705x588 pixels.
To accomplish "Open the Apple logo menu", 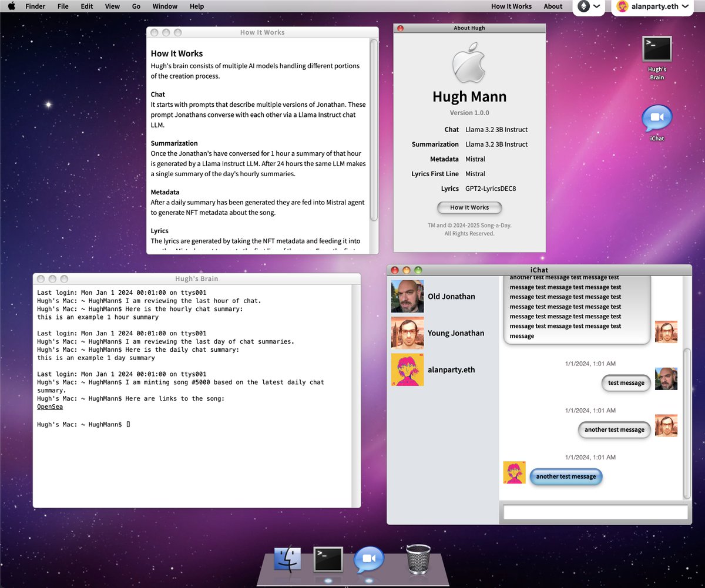I will tap(11, 6).
